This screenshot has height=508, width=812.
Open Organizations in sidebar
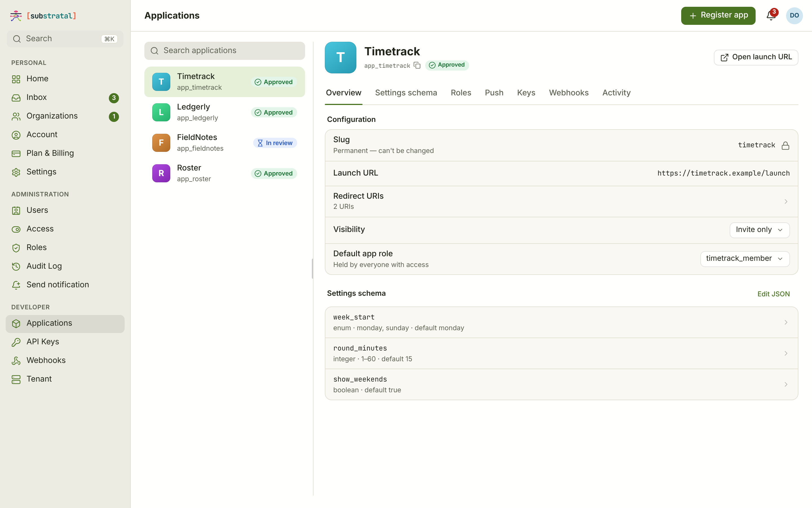click(x=65, y=116)
